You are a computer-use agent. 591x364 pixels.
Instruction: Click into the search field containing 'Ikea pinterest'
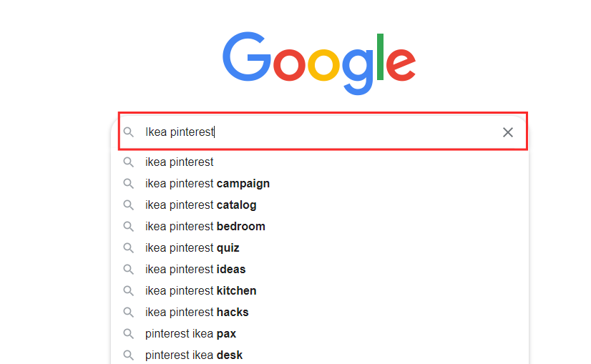pyautogui.click(x=322, y=132)
